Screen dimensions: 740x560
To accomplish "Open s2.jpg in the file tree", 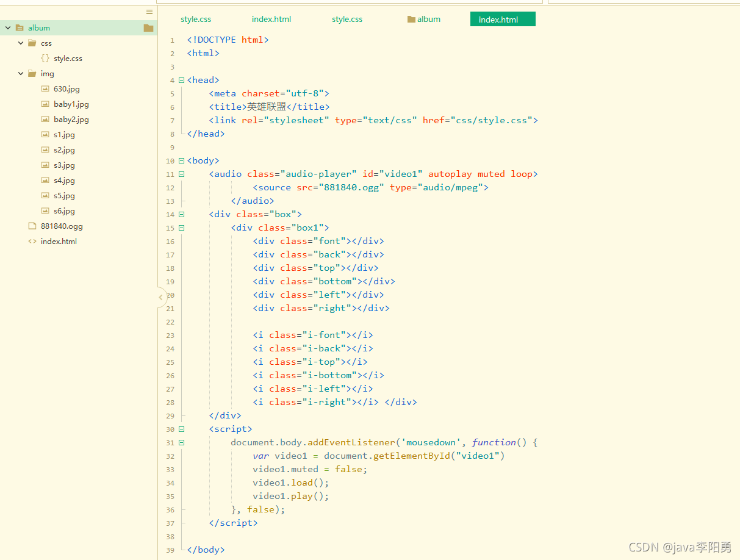I will 64,149.
